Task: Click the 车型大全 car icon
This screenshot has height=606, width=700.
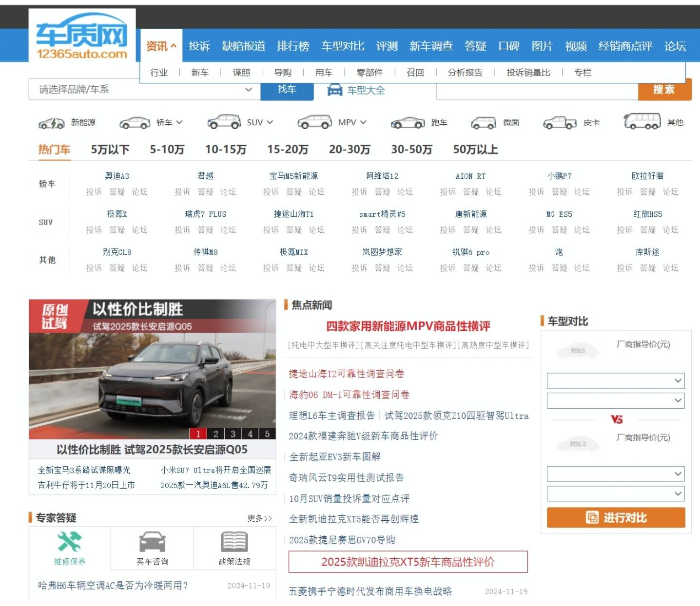Action: click(335, 90)
